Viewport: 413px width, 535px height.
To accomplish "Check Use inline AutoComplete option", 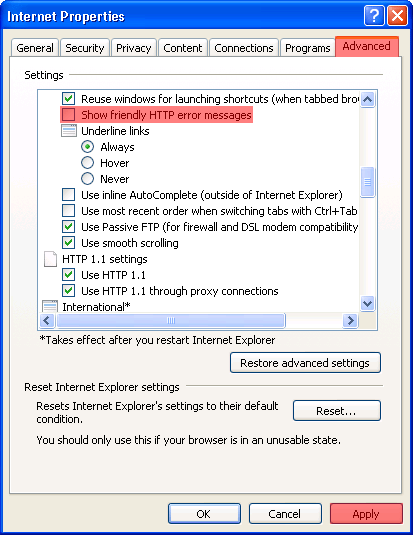I will 69,194.
